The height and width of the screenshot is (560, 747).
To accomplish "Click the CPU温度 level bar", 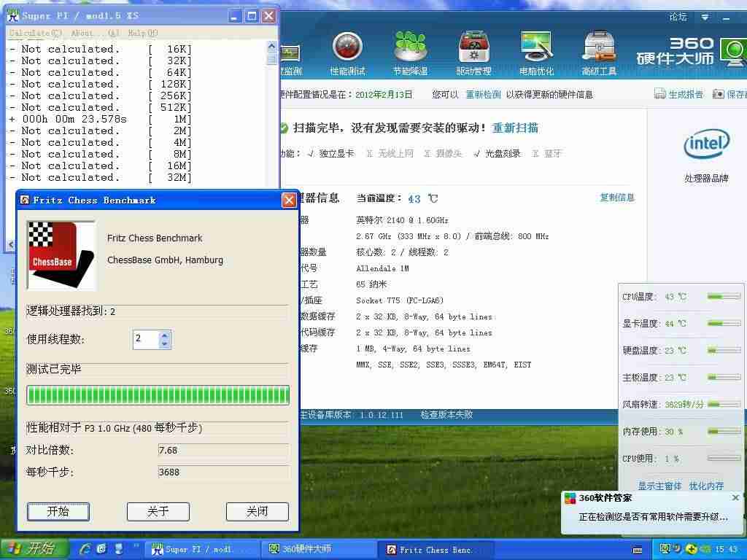I will click(724, 297).
